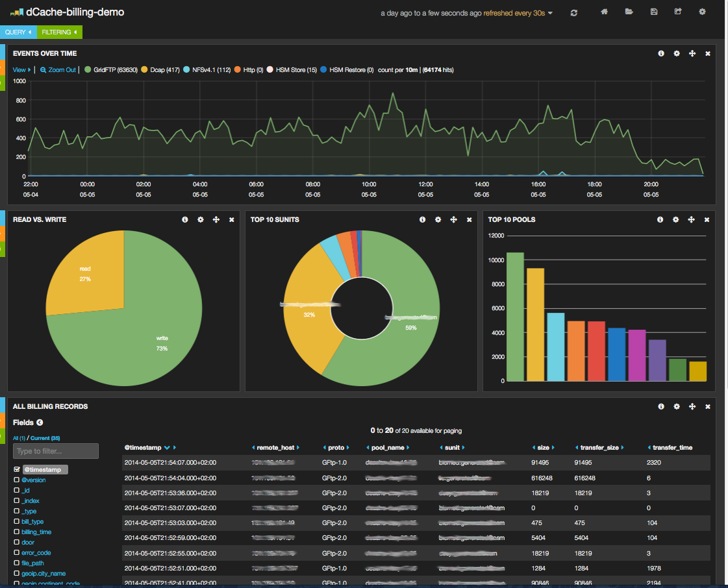
Task: Click the refresh dashboard icon
Action: point(574,13)
